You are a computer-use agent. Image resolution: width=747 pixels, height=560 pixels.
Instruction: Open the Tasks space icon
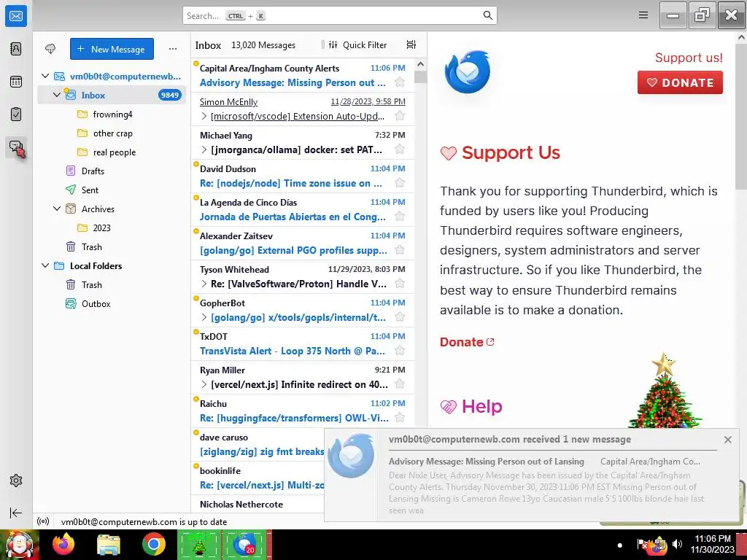click(x=16, y=114)
